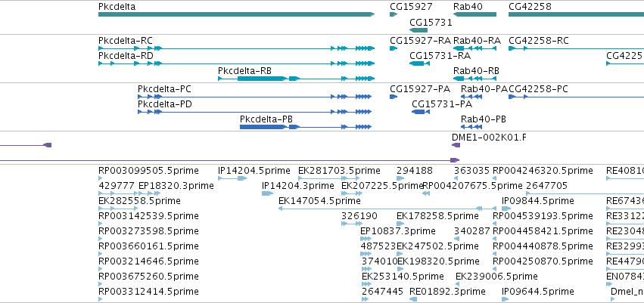Select the EK198320.5prime EST label

(x=438, y=261)
